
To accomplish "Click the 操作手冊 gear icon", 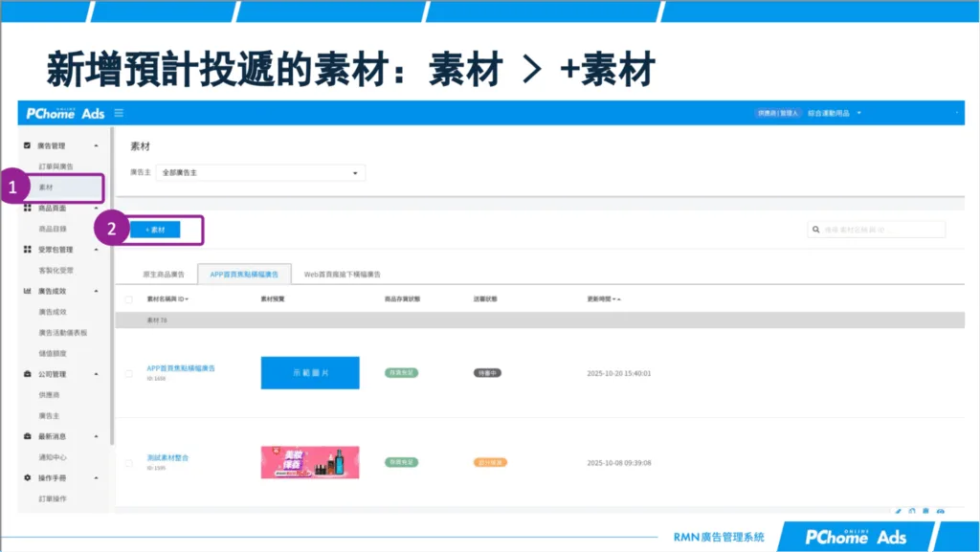I will pos(26,478).
